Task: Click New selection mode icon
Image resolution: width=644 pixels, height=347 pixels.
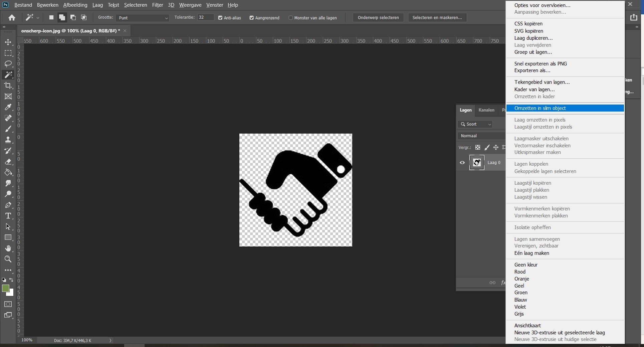Action: [x=51, y=18]
